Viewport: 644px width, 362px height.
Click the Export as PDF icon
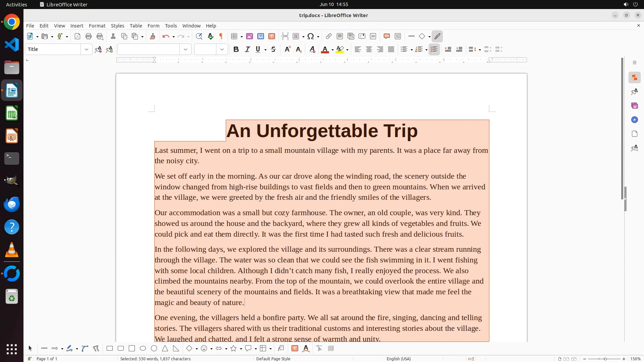[x=77, y=37]
